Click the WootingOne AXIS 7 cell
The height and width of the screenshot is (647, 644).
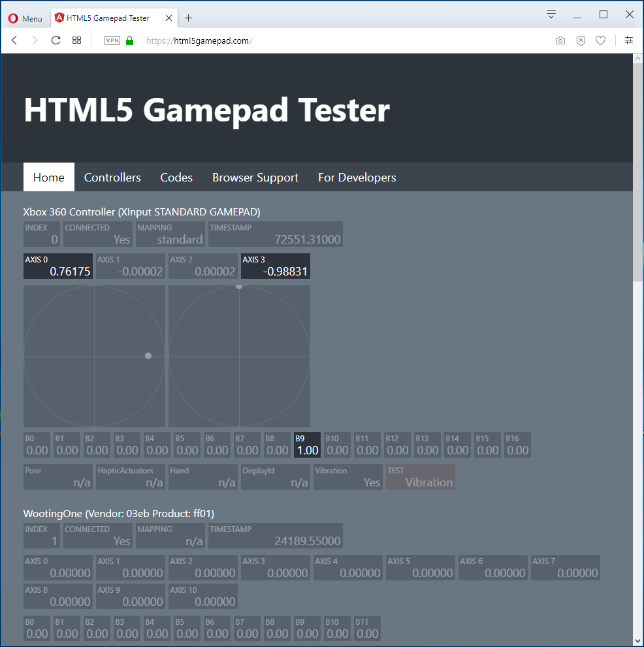pos(565,568)
